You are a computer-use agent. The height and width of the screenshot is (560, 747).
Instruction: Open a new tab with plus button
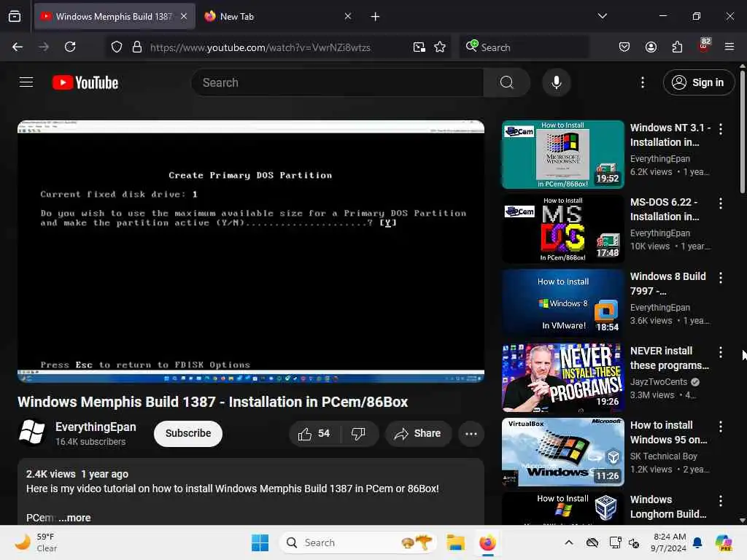pyautogui.click(x=375, y=17)
